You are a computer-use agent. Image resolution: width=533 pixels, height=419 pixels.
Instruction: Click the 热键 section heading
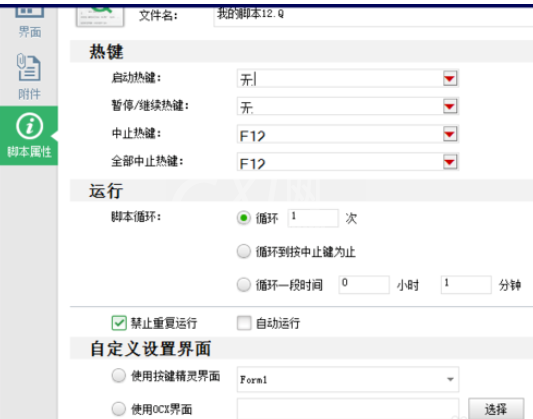(x=106, y=52)
